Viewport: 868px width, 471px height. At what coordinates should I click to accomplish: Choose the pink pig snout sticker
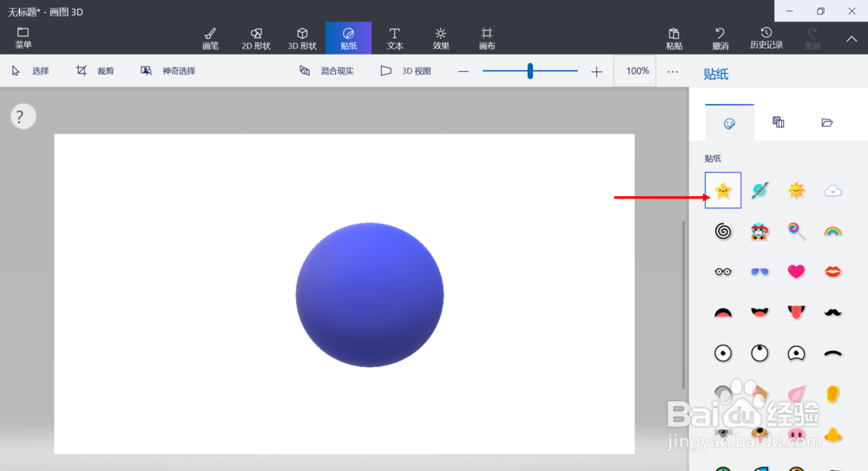(796, 435)
